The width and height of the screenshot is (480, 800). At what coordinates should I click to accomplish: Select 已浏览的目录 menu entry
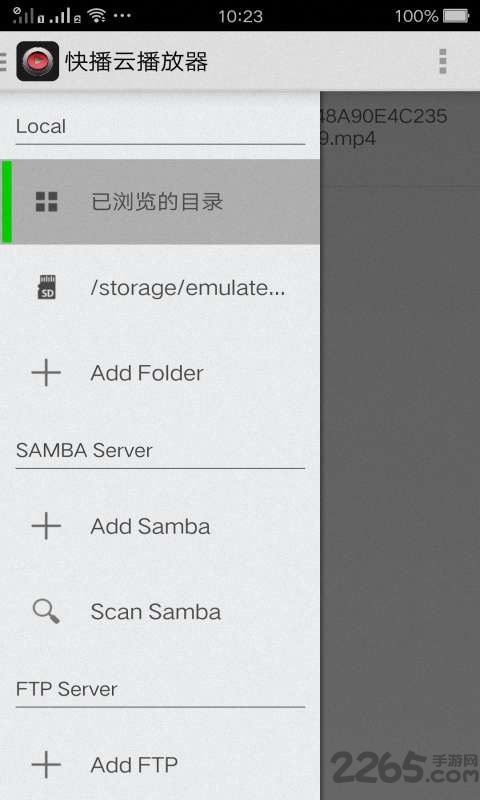coord(160,202)
